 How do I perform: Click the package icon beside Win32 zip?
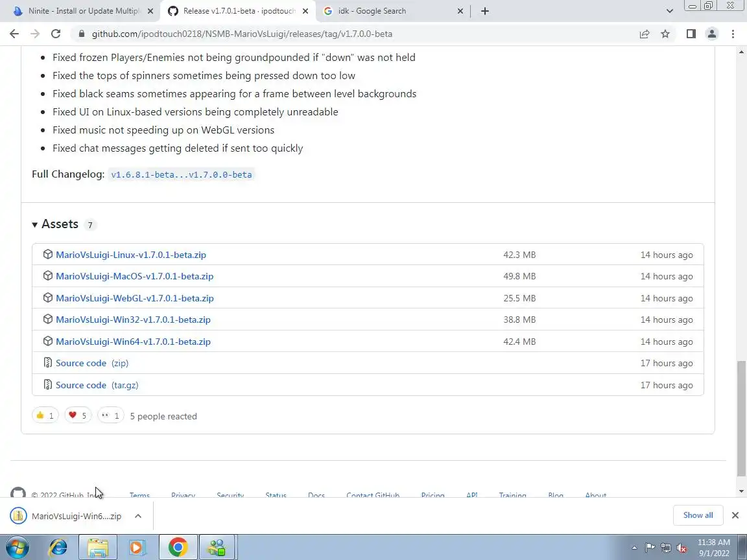click(47, 319)
